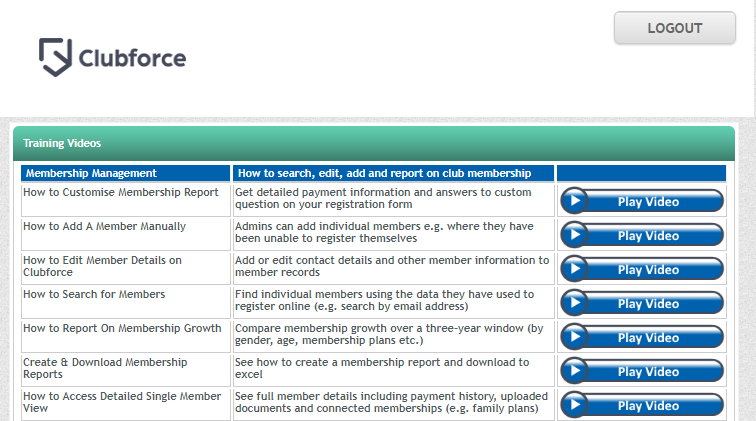This screenshot has width=756, height=421.
Task: Select 'How to Customise Membership Report' title
Action: (121, 192)
